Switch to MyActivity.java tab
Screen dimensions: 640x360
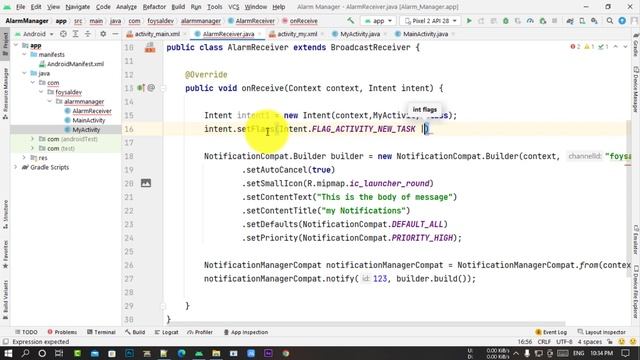360,34
